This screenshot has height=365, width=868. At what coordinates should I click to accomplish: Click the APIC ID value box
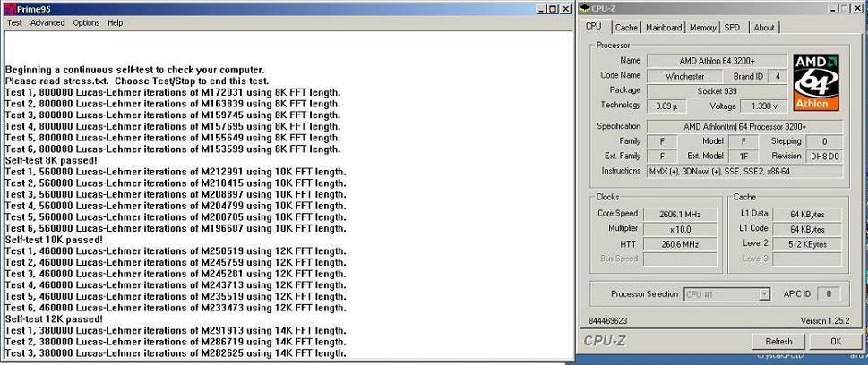[x=829, y=294]
